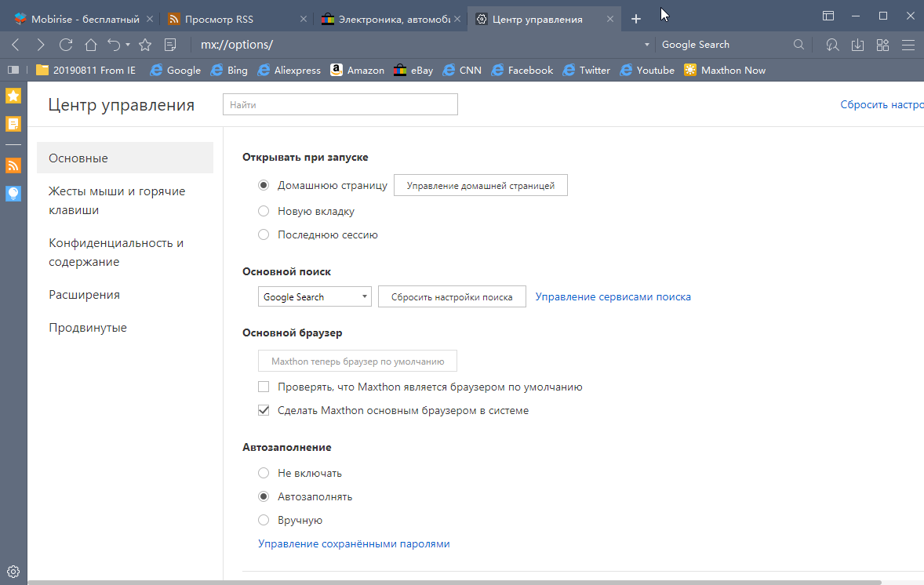This screenshot has width=924, height=585.
Task: Open Продвинутые settings section
Action: (88, 328)
